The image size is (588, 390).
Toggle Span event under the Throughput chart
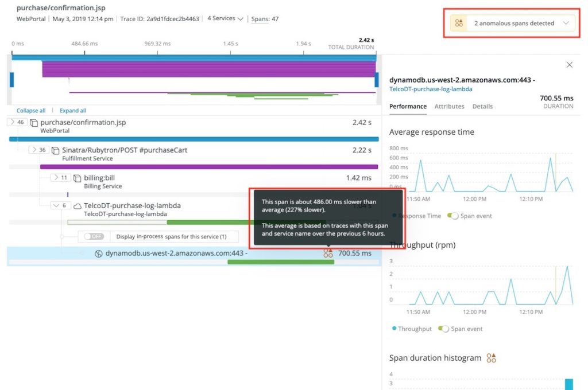click(443, 329)
